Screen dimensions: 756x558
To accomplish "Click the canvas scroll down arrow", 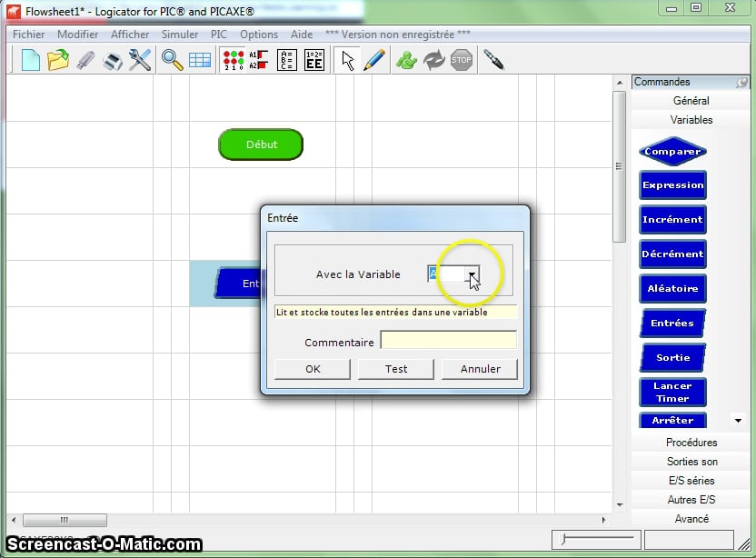I will tap(620, 505).
